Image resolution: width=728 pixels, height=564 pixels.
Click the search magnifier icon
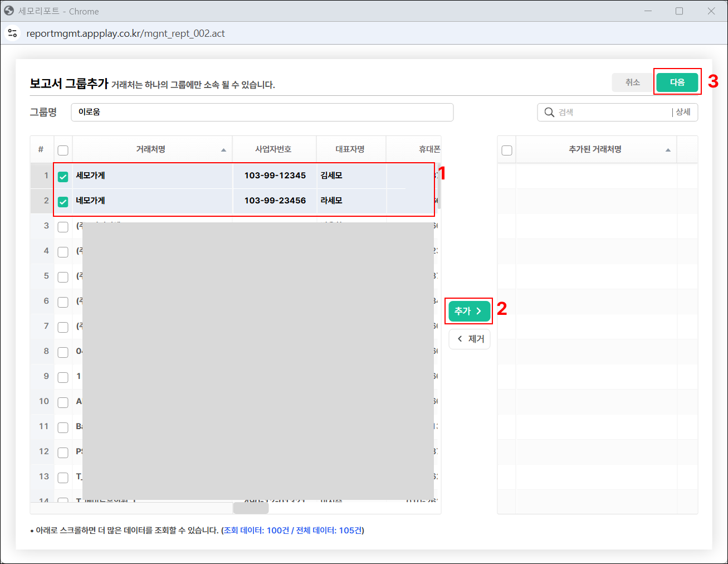[549, 112]
